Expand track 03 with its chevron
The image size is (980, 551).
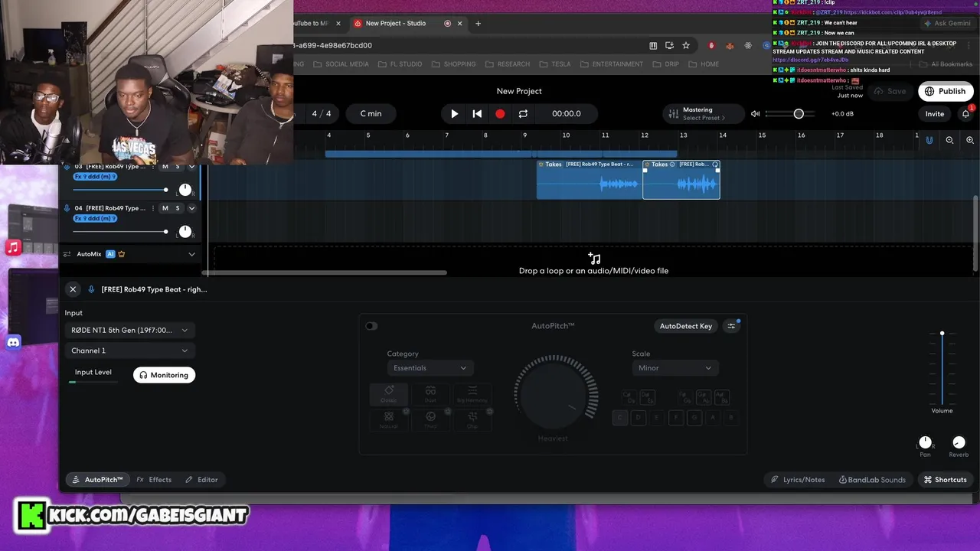[x=191, y=167]
